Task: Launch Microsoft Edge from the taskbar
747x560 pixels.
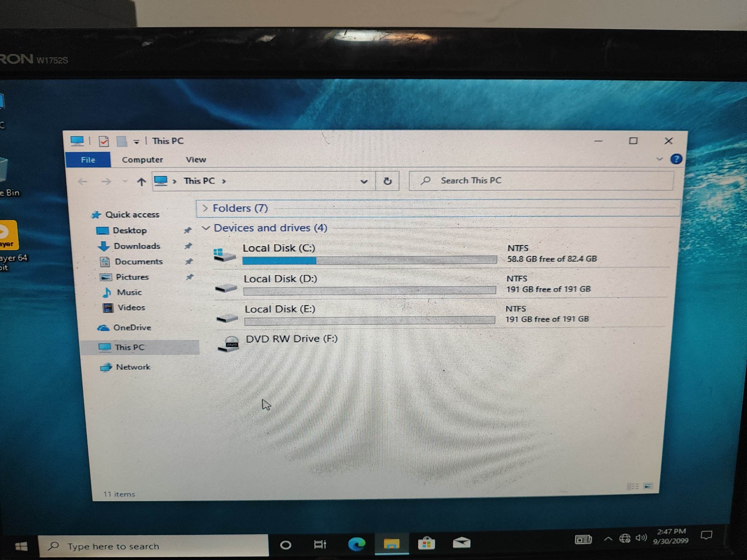Action: click(x=357, y=544)
